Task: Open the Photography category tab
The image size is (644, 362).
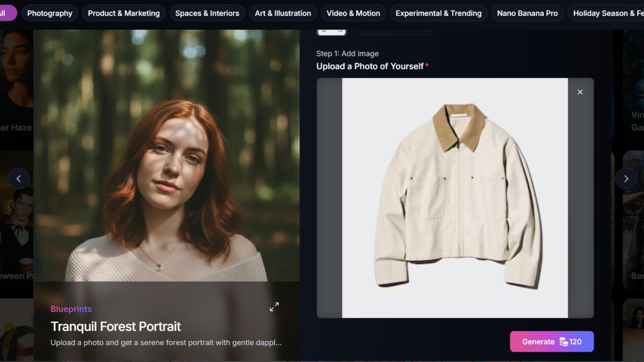Action: (x=50, y=13)
